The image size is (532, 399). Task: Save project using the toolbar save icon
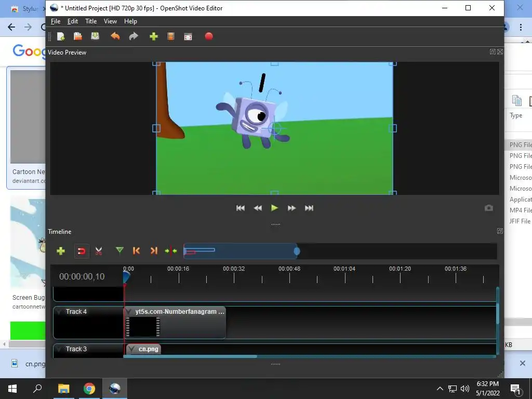point(95,36)
